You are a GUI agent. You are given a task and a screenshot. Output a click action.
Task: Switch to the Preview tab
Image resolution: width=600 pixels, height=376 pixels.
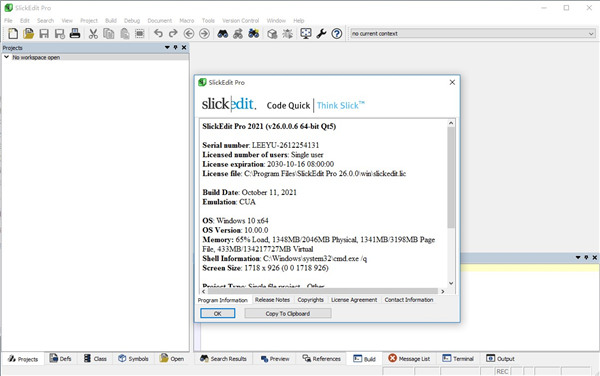pyautogui.click(x=275, y=359)
